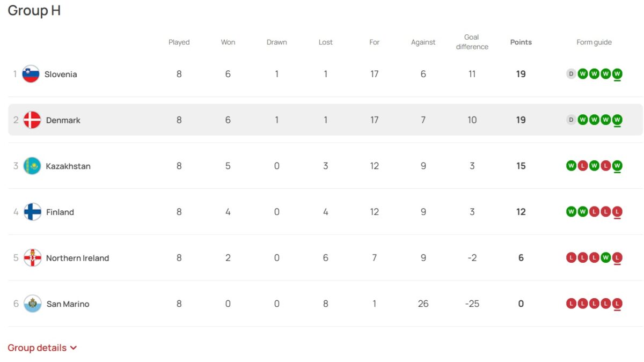This screenshot has height=362, width=644.
Task: Open the San Marino team link
Action: tap(68, 304)
